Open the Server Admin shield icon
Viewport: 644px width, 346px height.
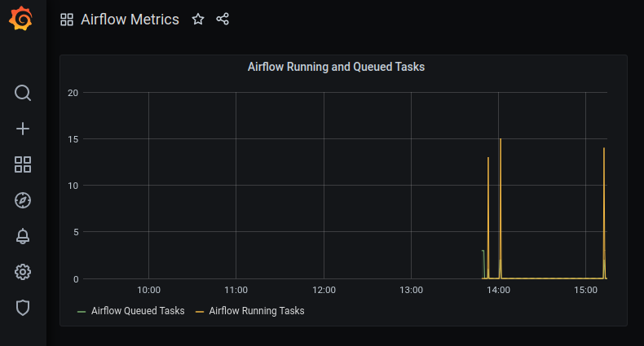point(23,308)
